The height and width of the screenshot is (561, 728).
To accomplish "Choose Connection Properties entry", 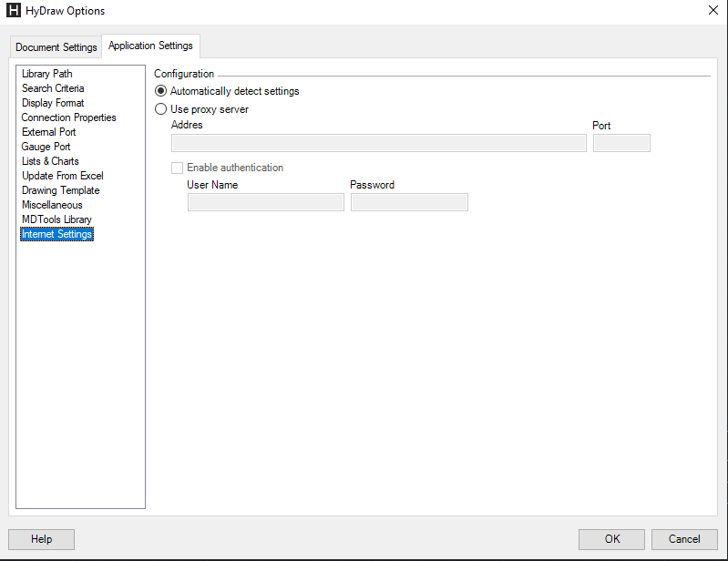I will [x=68, y=117].
